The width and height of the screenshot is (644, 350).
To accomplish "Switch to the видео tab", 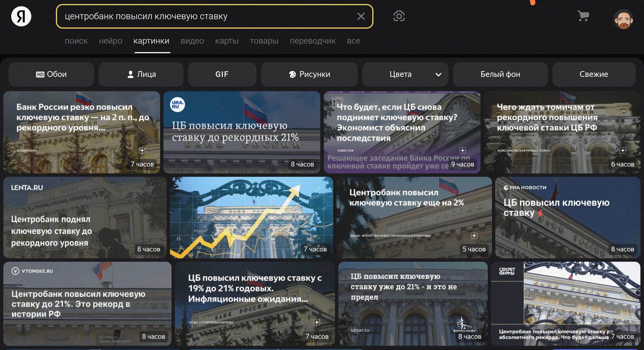I will click(x=192, y=41).
